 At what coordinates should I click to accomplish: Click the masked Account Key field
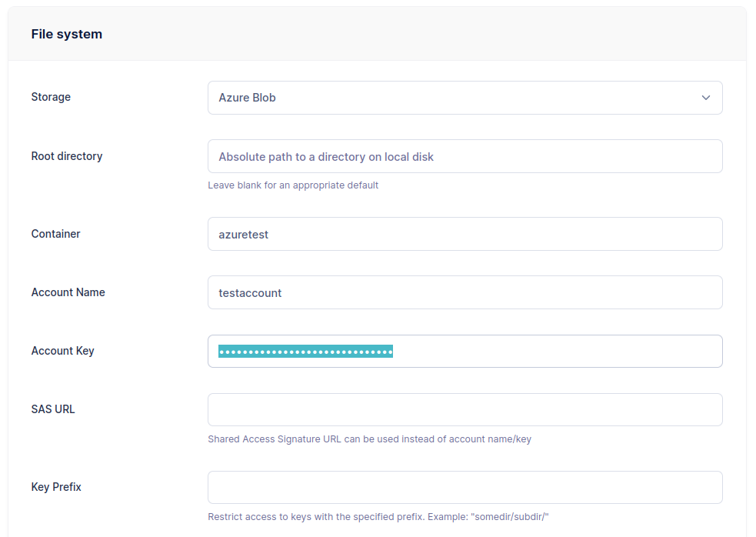pos(465,351)
